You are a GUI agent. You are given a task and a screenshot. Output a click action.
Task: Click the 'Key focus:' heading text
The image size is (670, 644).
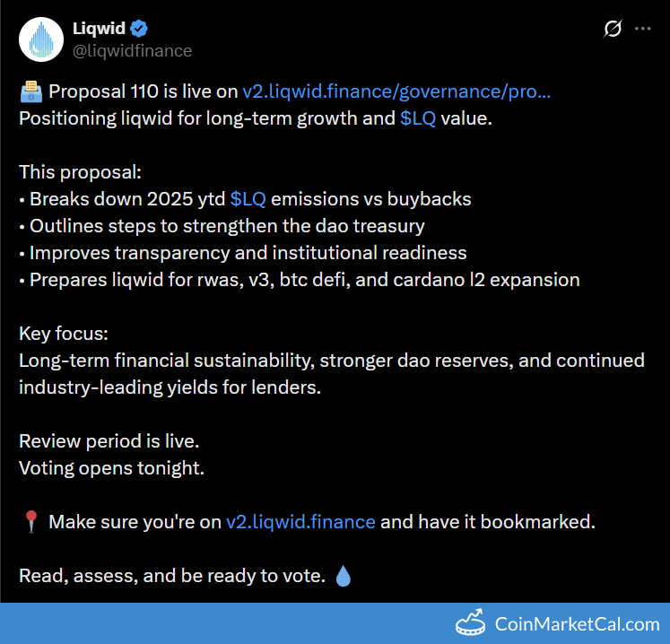point(64,334)
